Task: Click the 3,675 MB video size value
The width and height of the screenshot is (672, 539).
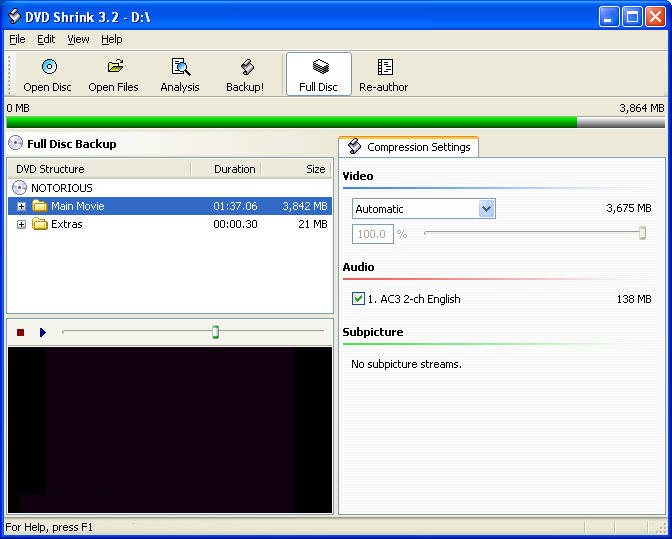Action: pyautogui.click(x=629, y=208)
